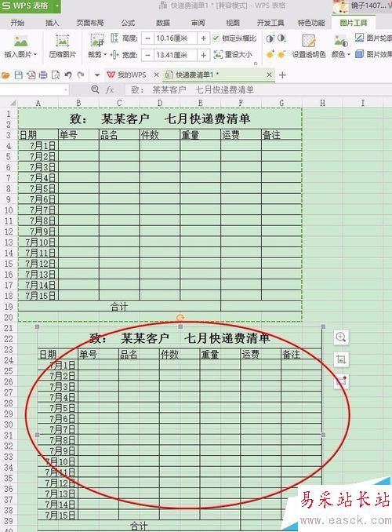Select the 图片工具 tab
The height and width of the screenshot is (532, 392).
pyautogui.click(x=354, y=23)
